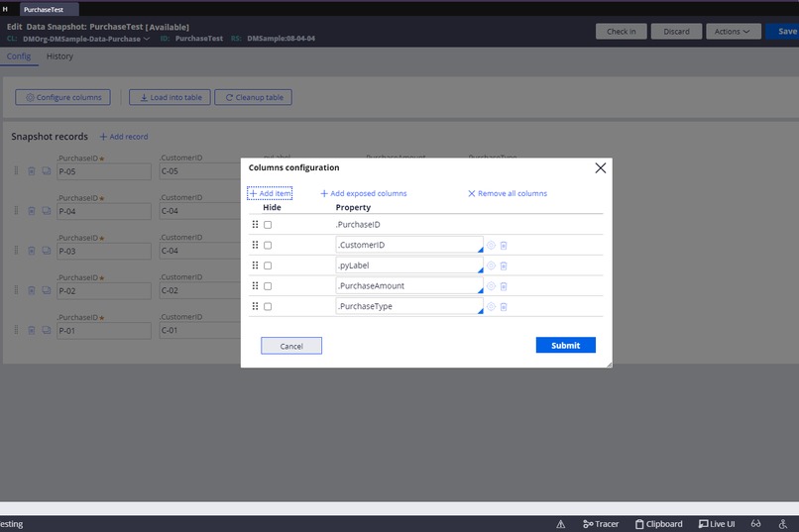Open property target icon for .PurchaseAmount
The image size is (799, 532).
coord(491,286)
